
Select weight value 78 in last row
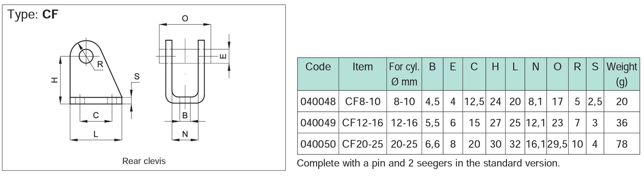[622, 144]
